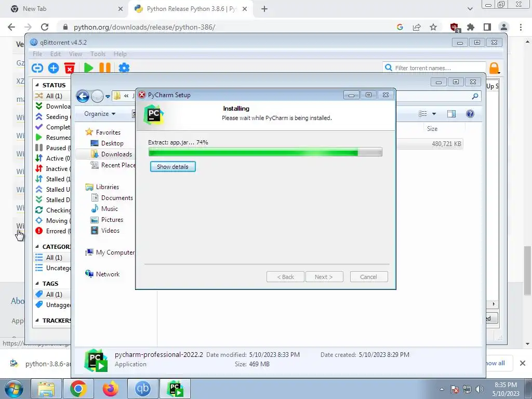The height and width of the screenshot is (399, 532).
Task: Click the Cancel button in PyCharm Setup
Action: tap(368, 277)
